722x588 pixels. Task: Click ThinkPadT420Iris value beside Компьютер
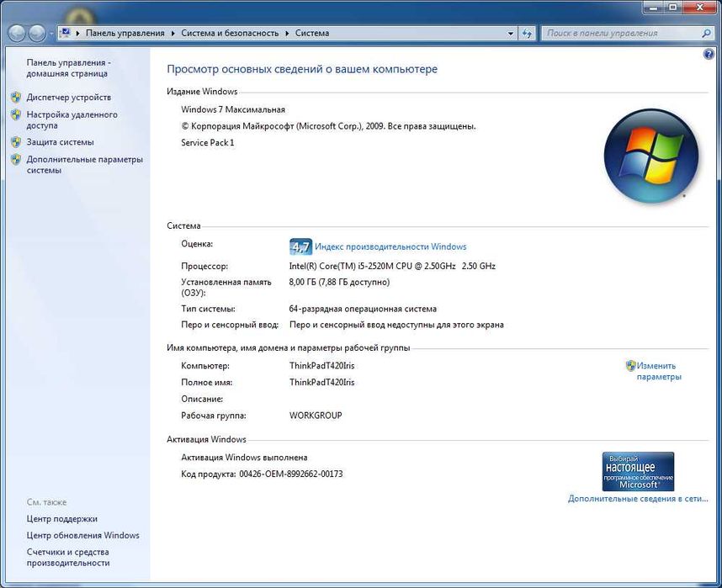tap(321, 366)
